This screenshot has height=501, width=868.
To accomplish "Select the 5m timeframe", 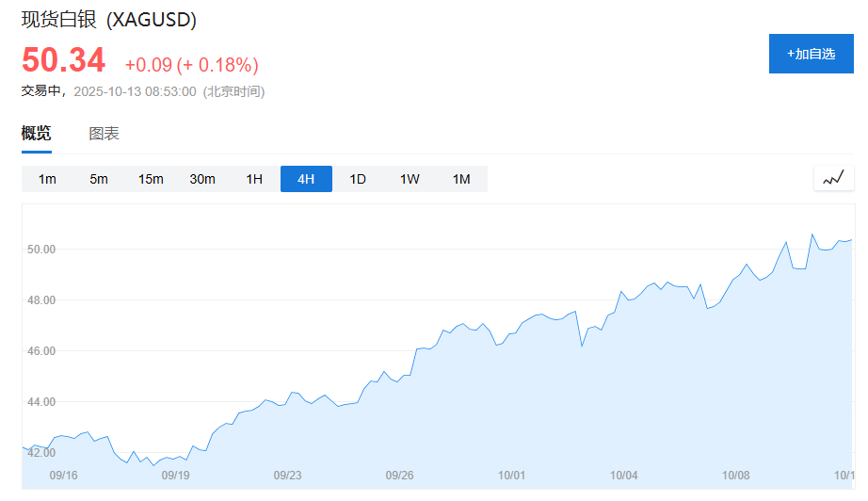I will pos(99,179).
